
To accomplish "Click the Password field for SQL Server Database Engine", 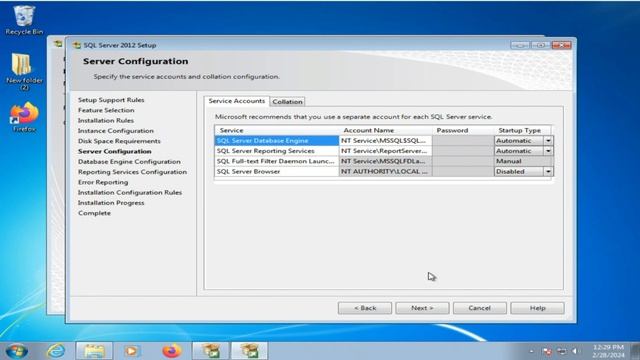I will point(463,140).
